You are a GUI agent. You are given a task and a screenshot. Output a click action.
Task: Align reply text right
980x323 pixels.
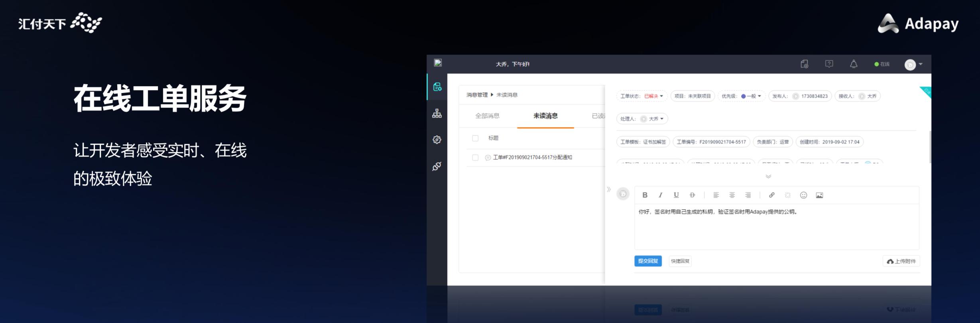pyautogui.click(x=748, y=195)
